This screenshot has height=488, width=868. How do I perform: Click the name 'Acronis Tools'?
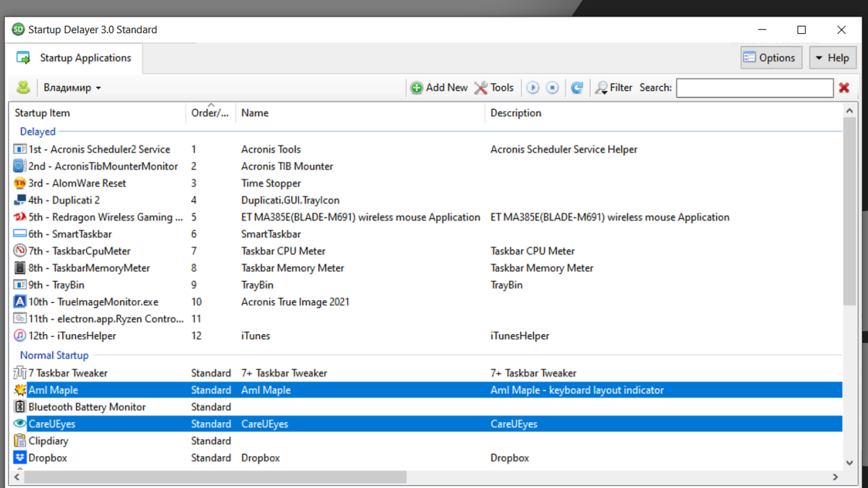[271, 150]
